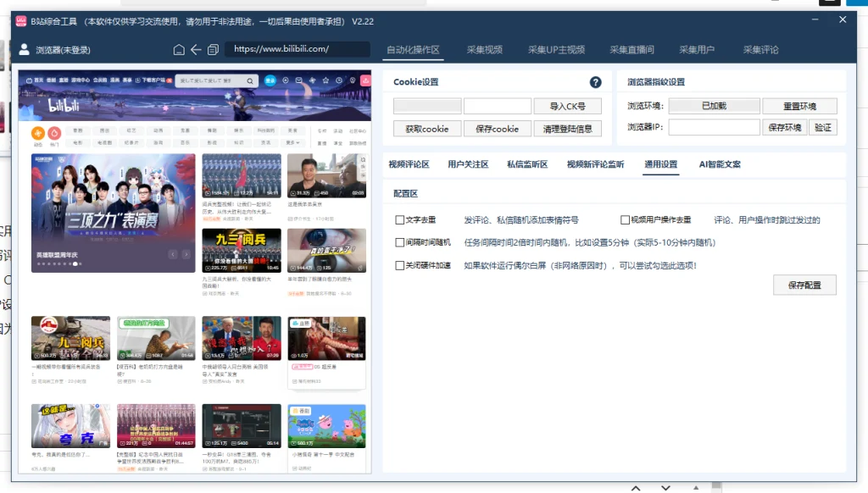Open the AI智能文案 sub-tab
Viewport: 868px width, 493px height.
click(x=720, y=164)
